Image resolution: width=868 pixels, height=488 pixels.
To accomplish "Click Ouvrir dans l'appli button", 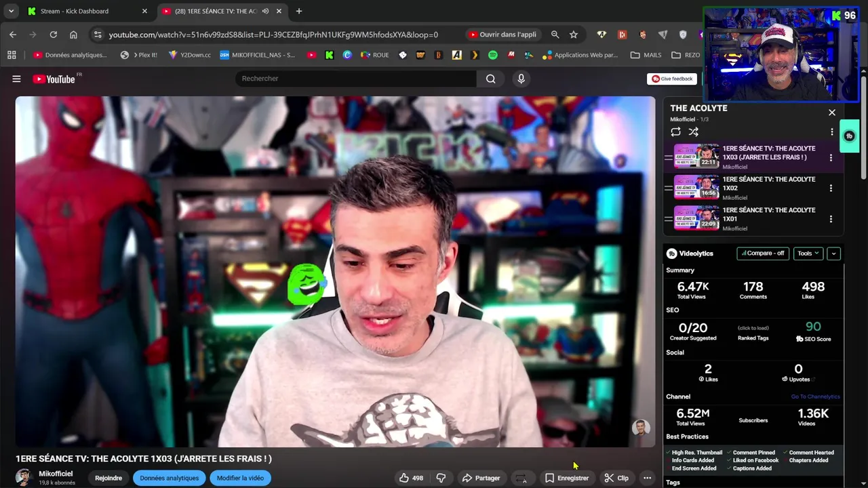I will [x=502, y=35].
